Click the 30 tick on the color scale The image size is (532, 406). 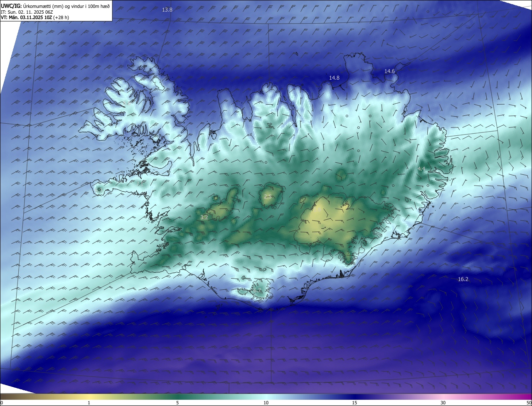(x=443, y=403)
